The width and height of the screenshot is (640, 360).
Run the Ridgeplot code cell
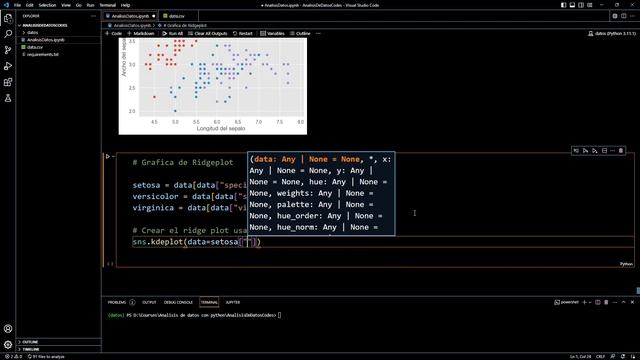(x=108, y=156)
